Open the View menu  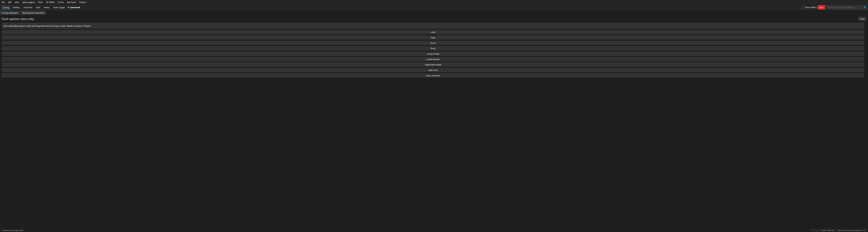[x=17, y=2]
